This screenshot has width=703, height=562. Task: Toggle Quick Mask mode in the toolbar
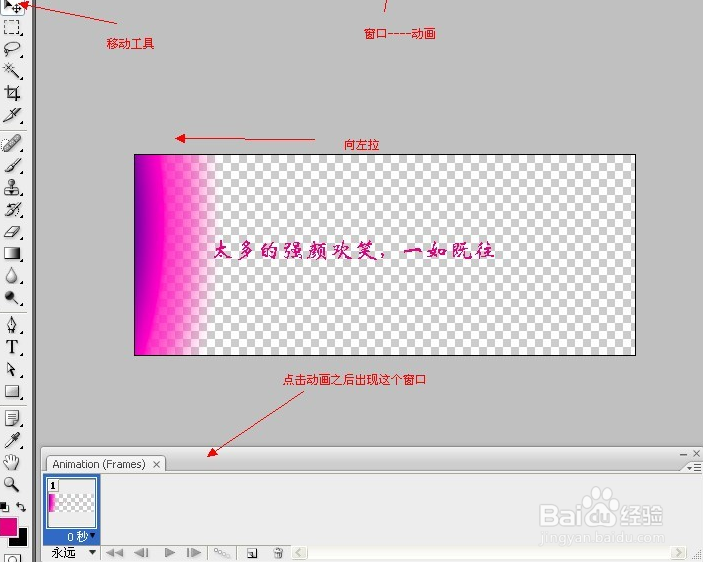pyautogui.click(x=12, y=558)
